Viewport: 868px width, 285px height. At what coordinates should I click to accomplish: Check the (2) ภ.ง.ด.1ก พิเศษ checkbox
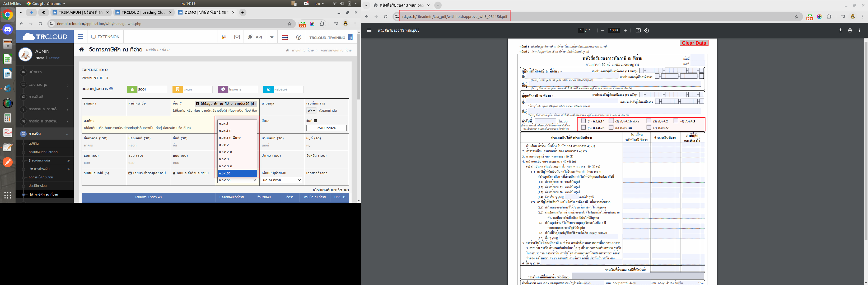click(x=611, y=121)
